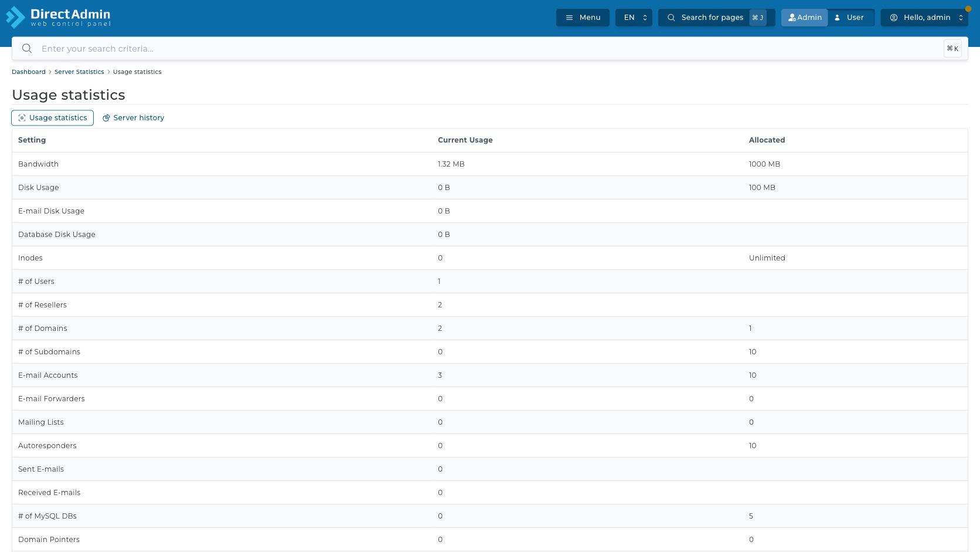Select the Usage statistics tab
The height and width of the screenshot is (552, 980).
coord(52,118)
